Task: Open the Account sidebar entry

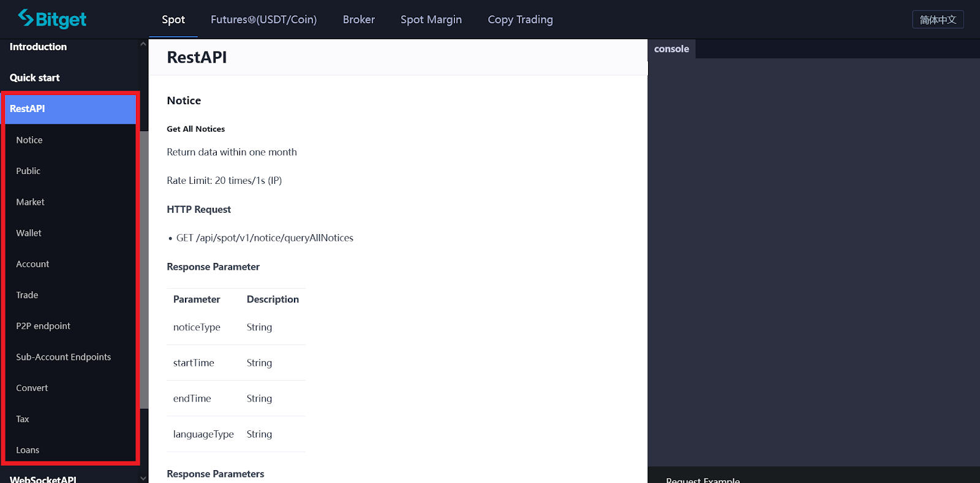Action: point(32,264)
